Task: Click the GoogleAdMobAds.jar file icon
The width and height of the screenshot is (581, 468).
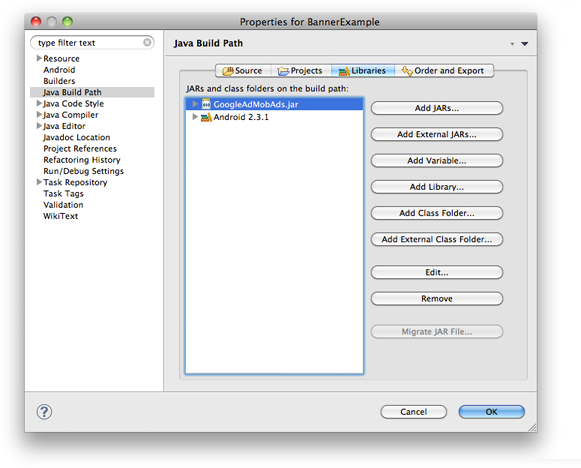Action: point(206,104)
